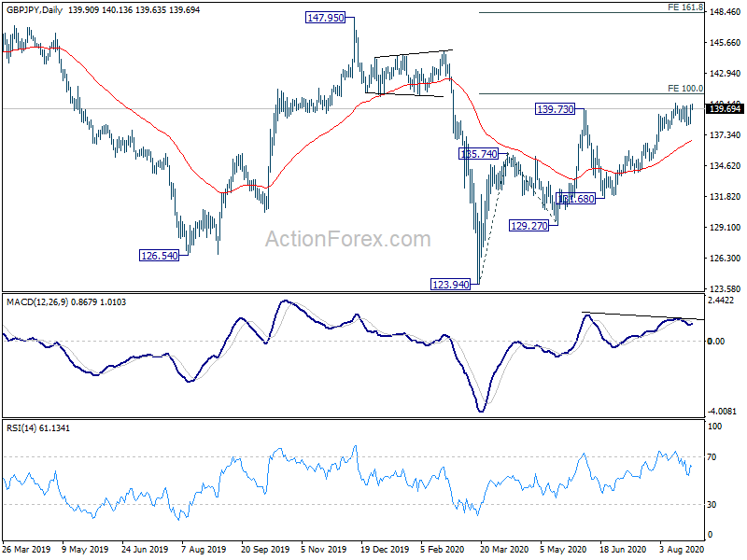747x560 pixels.
Task: Click the RSI 100 axis label
Action: coord(714,427)
